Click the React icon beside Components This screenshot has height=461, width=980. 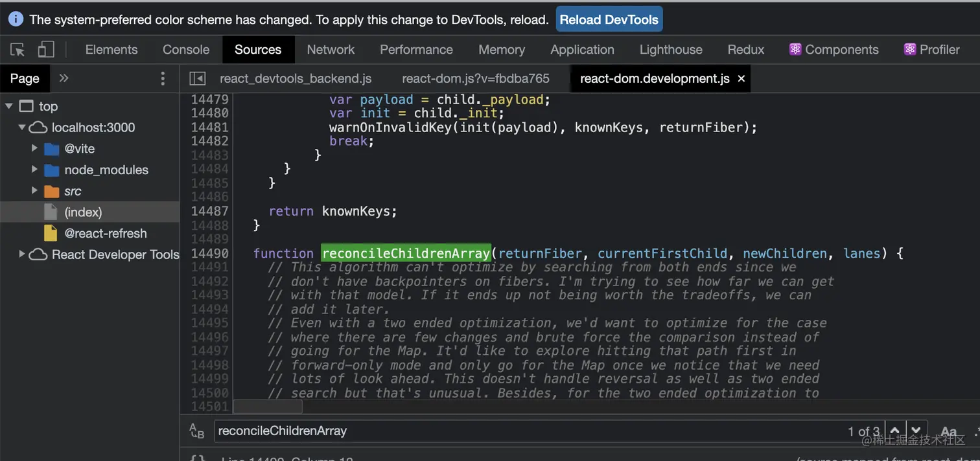point(795,49)
